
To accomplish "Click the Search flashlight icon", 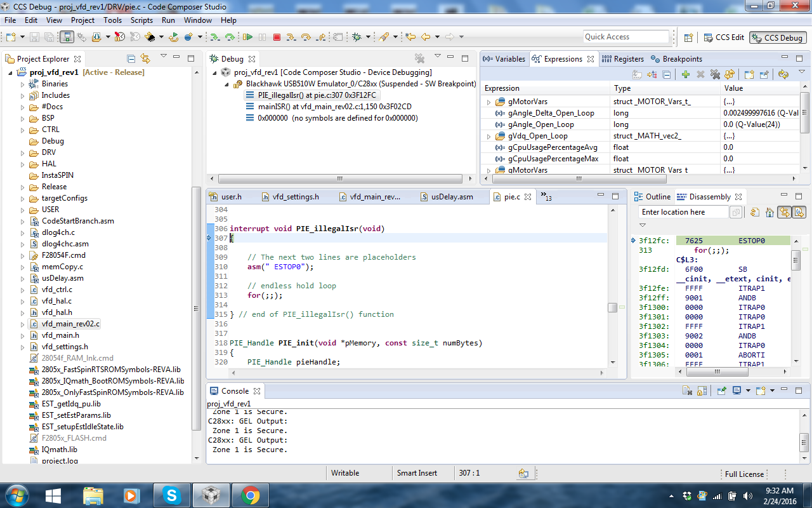I will (x=383, y=37).
